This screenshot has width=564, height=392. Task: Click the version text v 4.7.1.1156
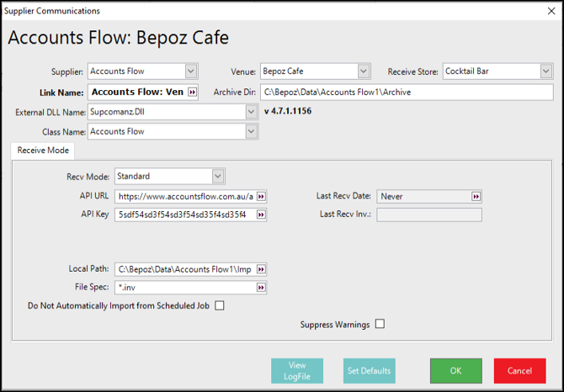click(288, 111)
